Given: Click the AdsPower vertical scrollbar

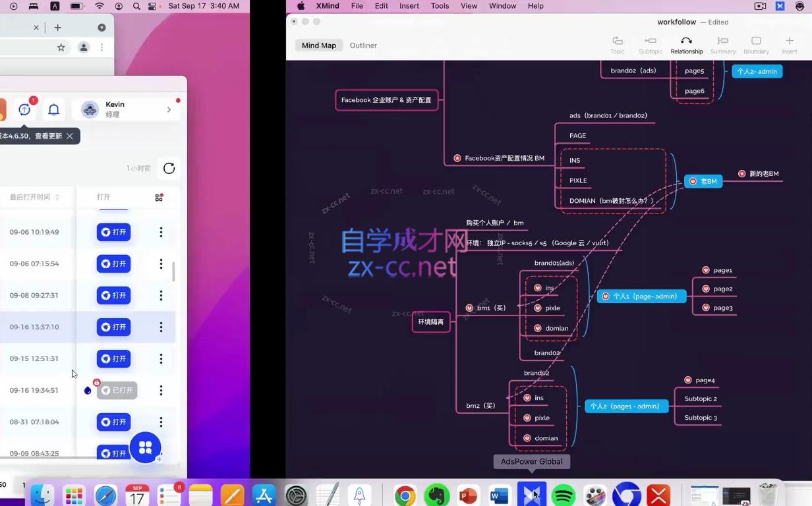Looking at the screenshot, I should click(173, 271).
